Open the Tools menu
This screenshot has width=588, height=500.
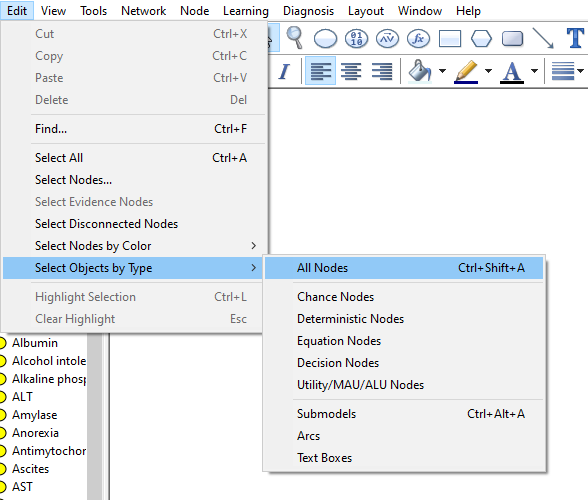pos(93,11)
